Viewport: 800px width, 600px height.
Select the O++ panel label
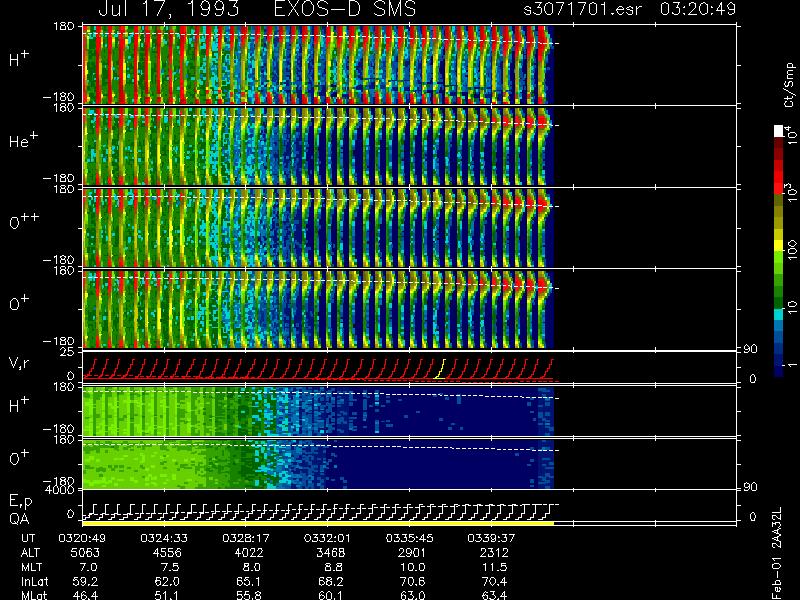(24, 221)
